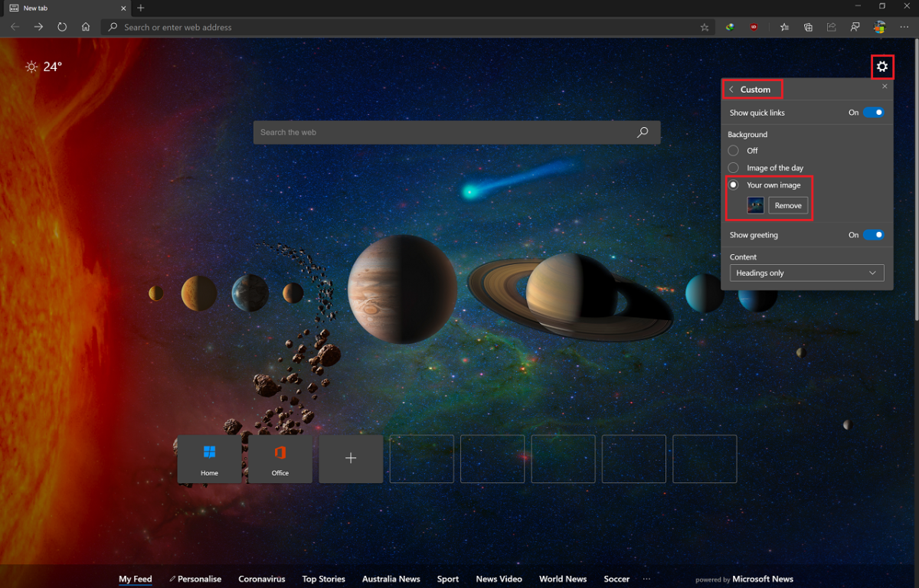Open the user profile avatar
The image size is (919, 588).
[879, 27]
